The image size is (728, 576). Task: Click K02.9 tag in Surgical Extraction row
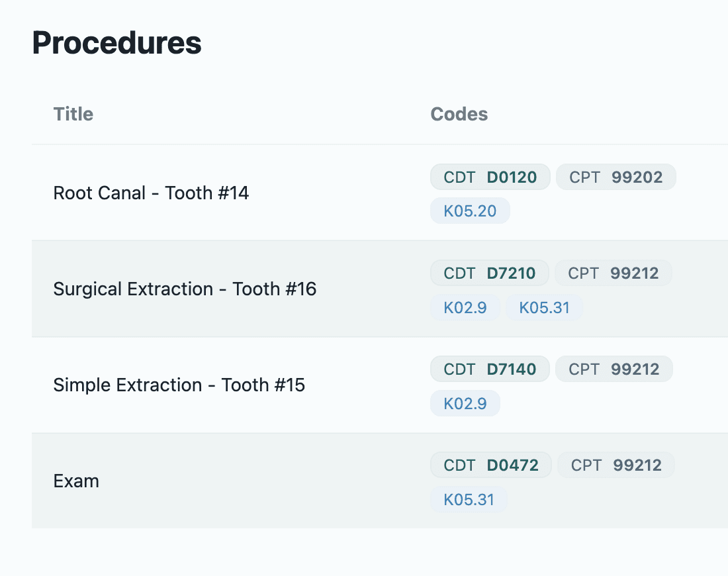(465, 307)
